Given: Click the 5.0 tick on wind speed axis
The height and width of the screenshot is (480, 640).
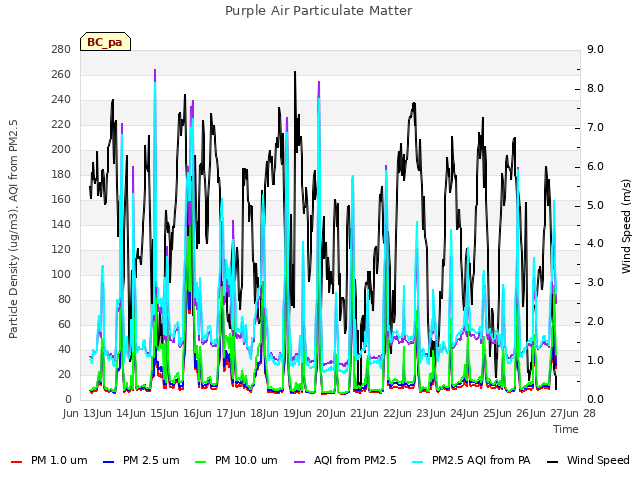Looking at the screenshot, I should (595, 205).
